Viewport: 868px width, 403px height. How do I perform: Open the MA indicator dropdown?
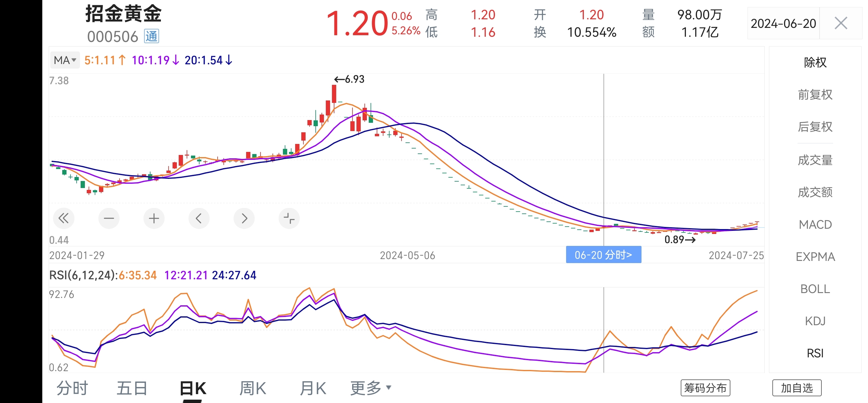[x=65, y=60]
